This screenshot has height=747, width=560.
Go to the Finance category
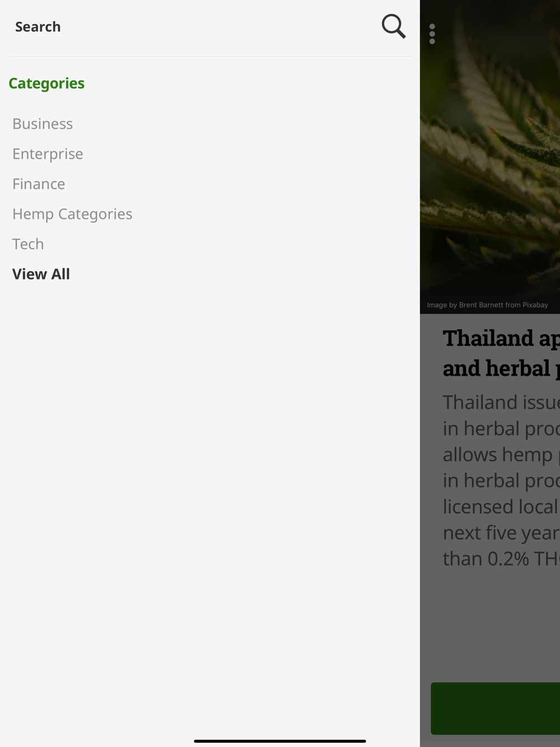(39, 184)
